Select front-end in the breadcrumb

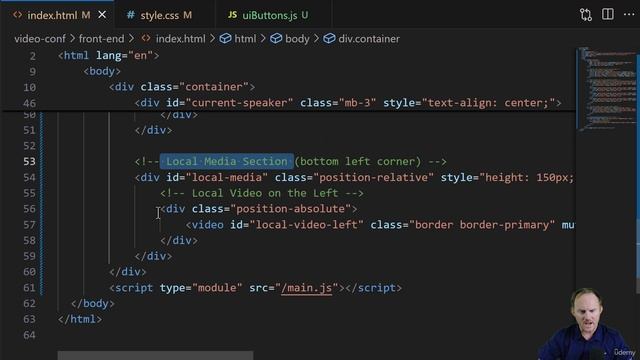point(101,39)
